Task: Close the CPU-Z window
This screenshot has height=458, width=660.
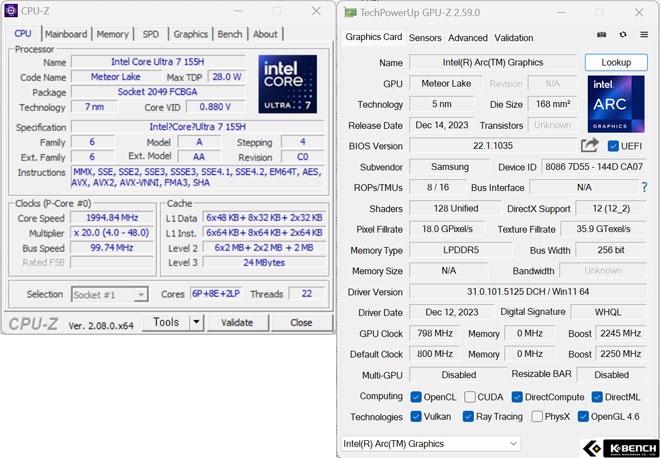Action: click(316, 11)
